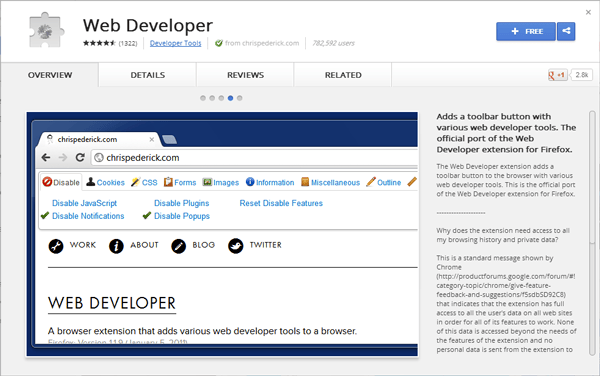
Task: Click the extension screenshot preview image
Action: [222, 234]
